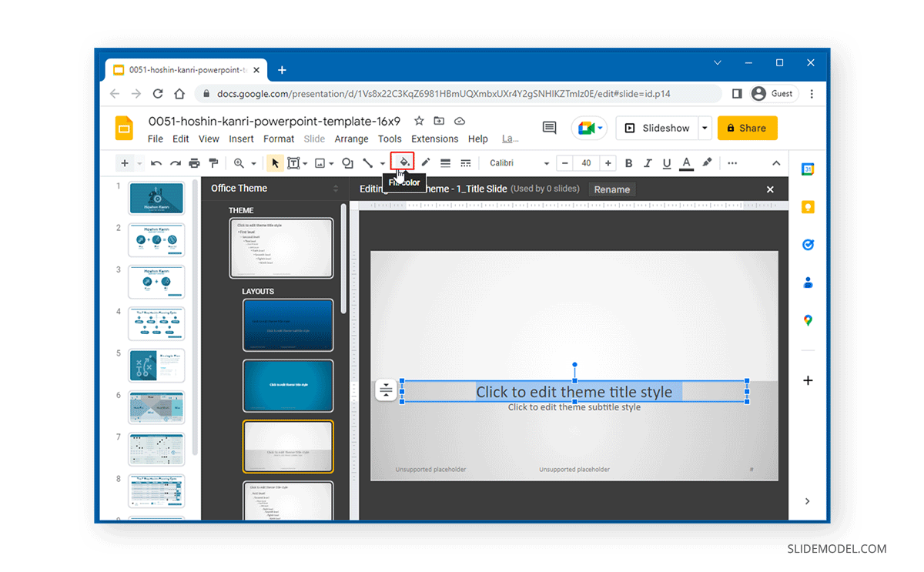The height and width of the screenshot is (572, 924).
Task: Click the Share button
Action: pyautogui.click(x=748, y=128)
